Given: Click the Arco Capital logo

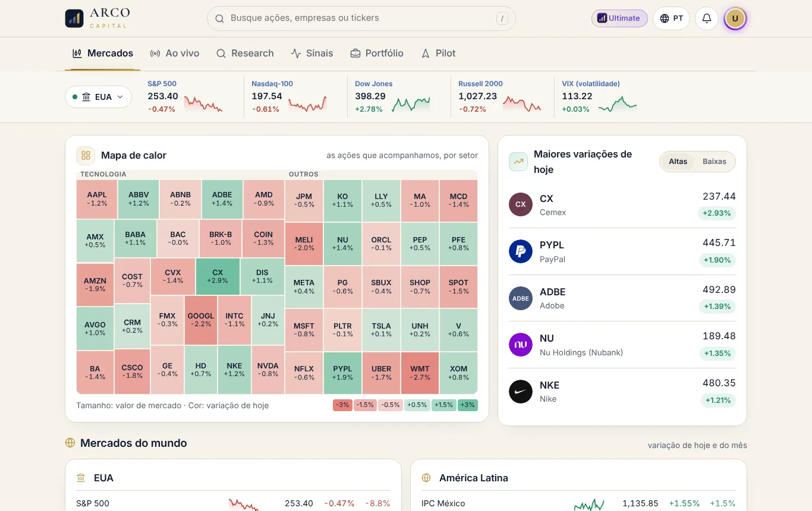Looking at the screenshot, I should pos(97,18).
